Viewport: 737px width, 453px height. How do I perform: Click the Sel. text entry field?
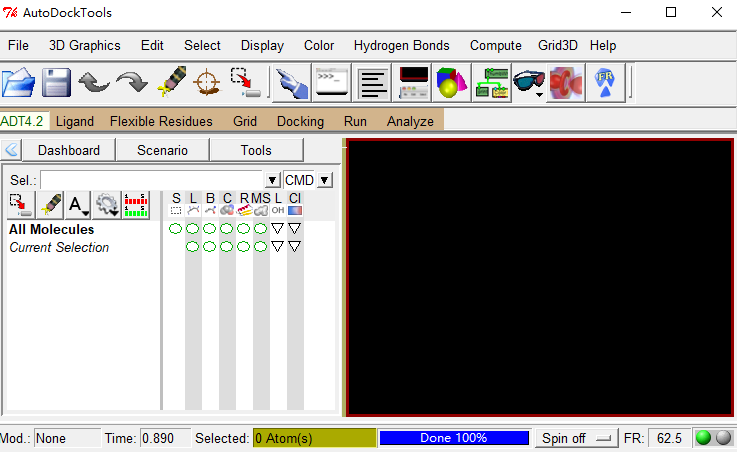tap(152, 180)
